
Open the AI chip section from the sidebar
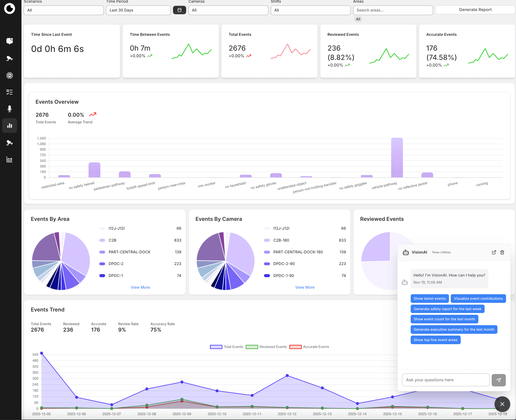(x=10, y=75)
